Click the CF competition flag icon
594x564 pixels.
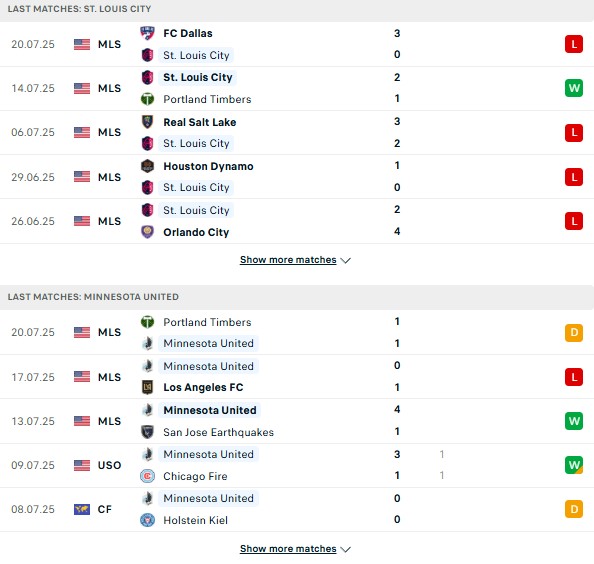click(x=82, y=509)
